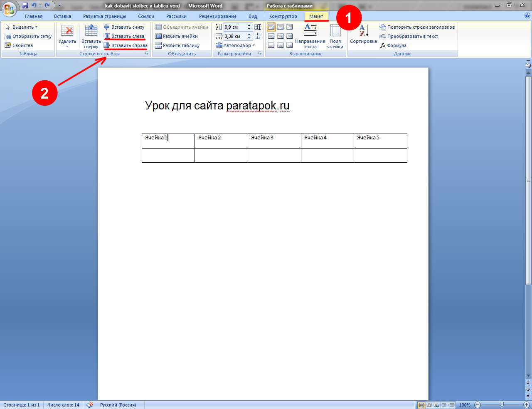Delete table rows or columns (Удалить)
Image resolution: width=532 pixels, height=409 pixels.
tap(67, 36)
